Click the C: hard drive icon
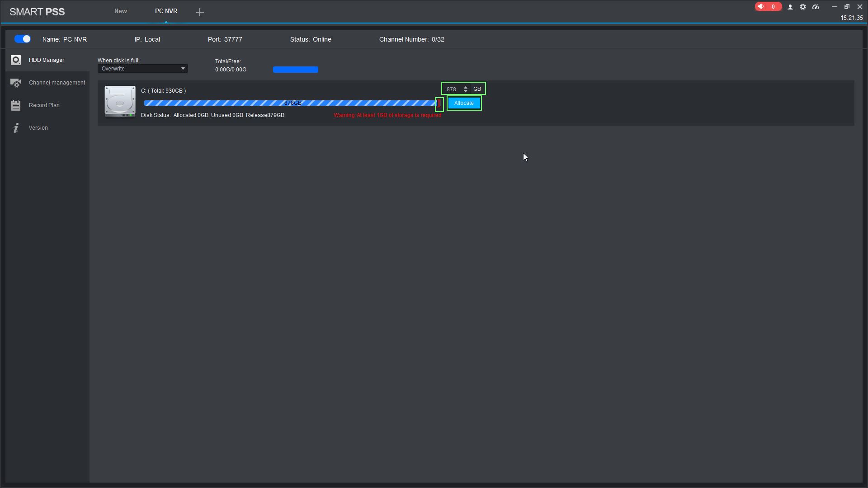Screen dimensions: 868x488 (120, 102)
